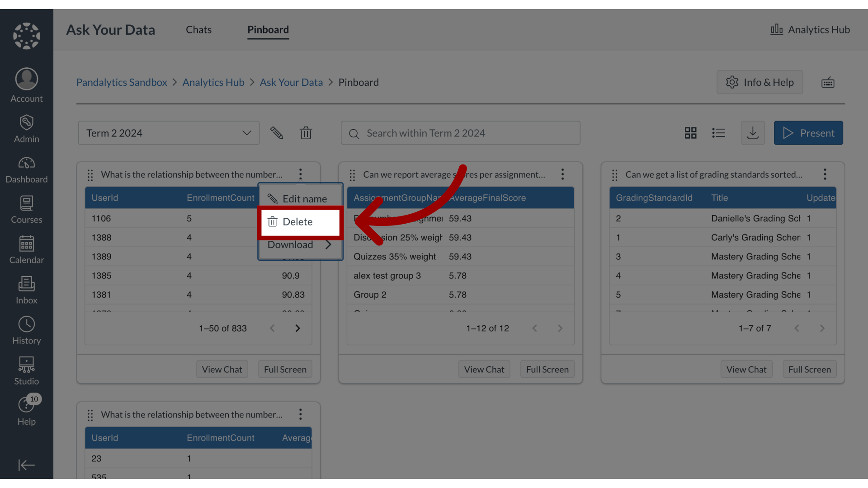Click Full Screen on grading standards card

810,370
